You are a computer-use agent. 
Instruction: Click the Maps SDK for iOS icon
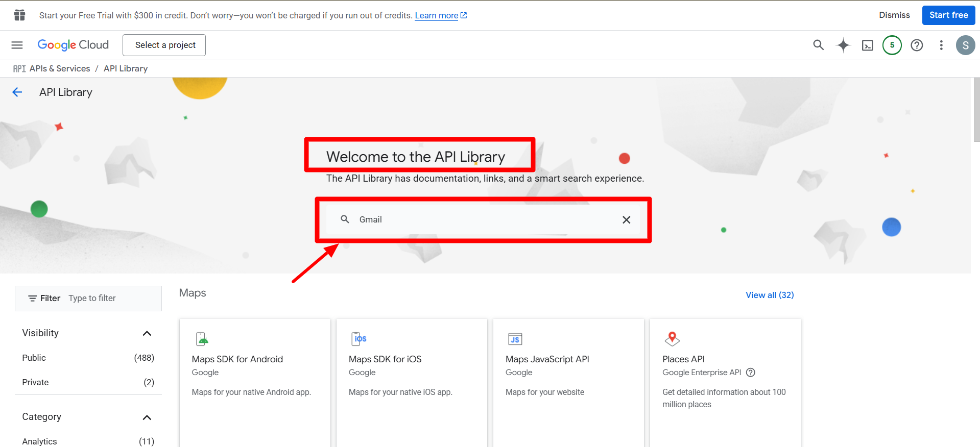(359, 339)
